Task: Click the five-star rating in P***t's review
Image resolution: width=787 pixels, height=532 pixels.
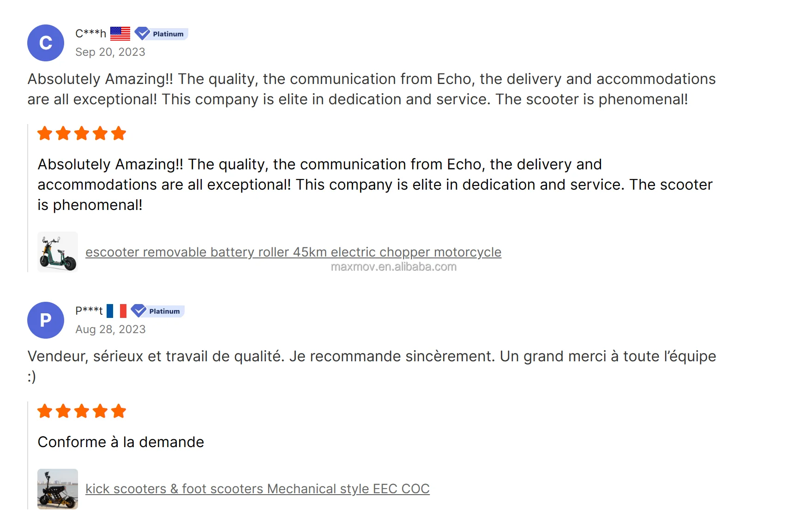Action: (82, 411)
